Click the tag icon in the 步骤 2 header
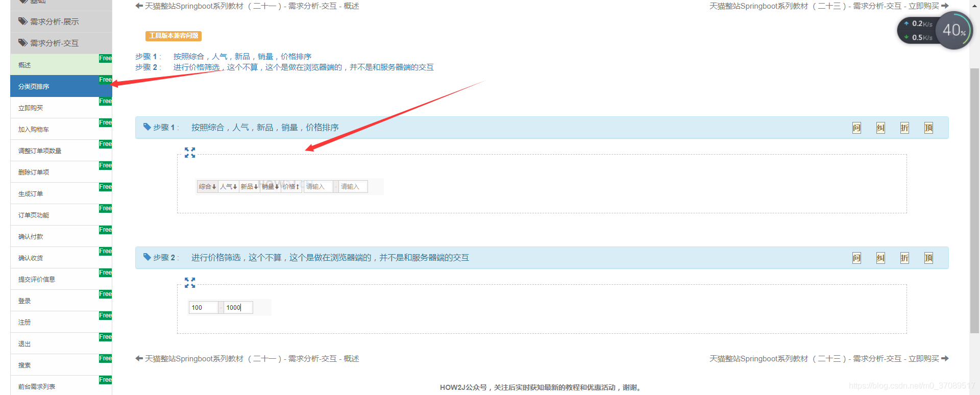The width and height of the screenshot is (980, 395). click(147, 257)
